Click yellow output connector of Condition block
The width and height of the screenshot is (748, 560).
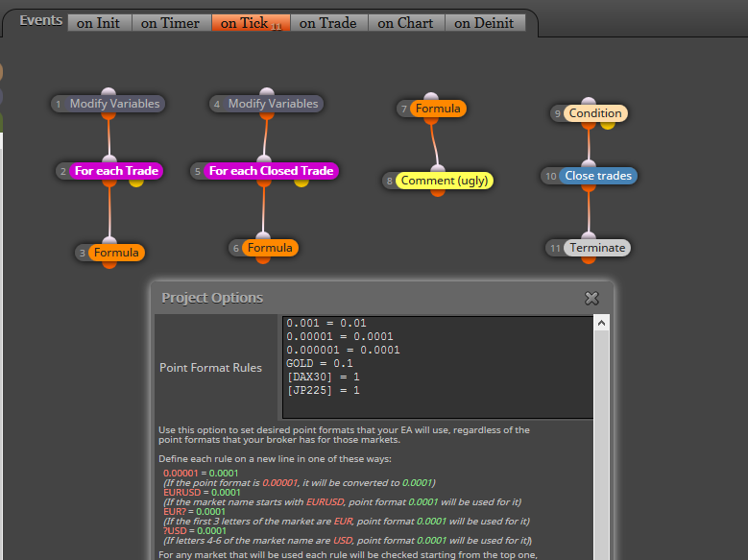607,125
